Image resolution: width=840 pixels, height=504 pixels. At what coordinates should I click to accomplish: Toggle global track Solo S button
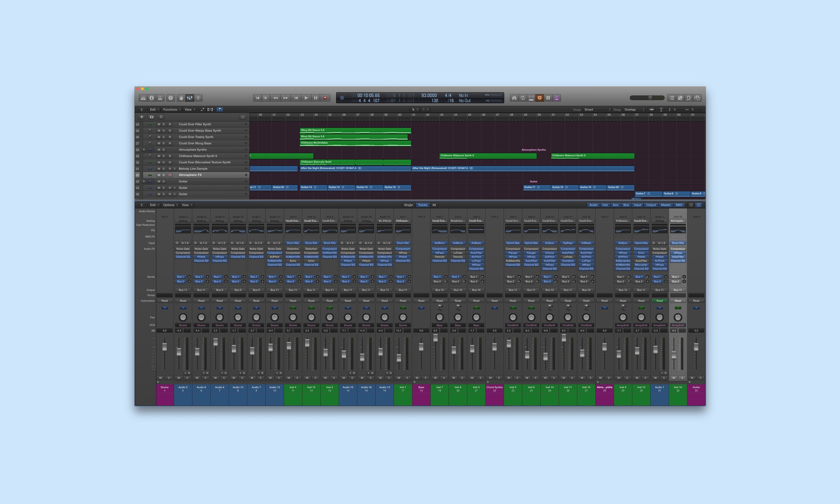(161, 117)
